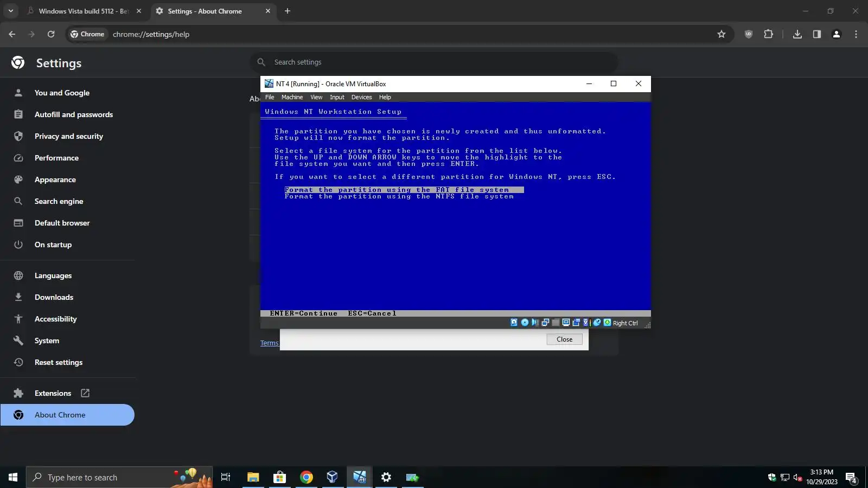The image size is (868, 488).
Task: Click the mouse integration indicator in VirtualBox status bar
Action: click(x=597, y=323)
